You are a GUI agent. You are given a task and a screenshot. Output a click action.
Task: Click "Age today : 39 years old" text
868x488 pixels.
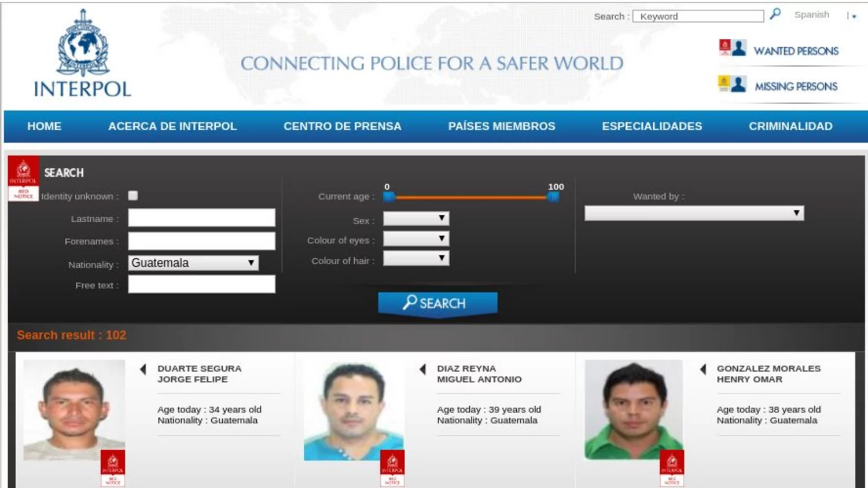click(489, 409)
